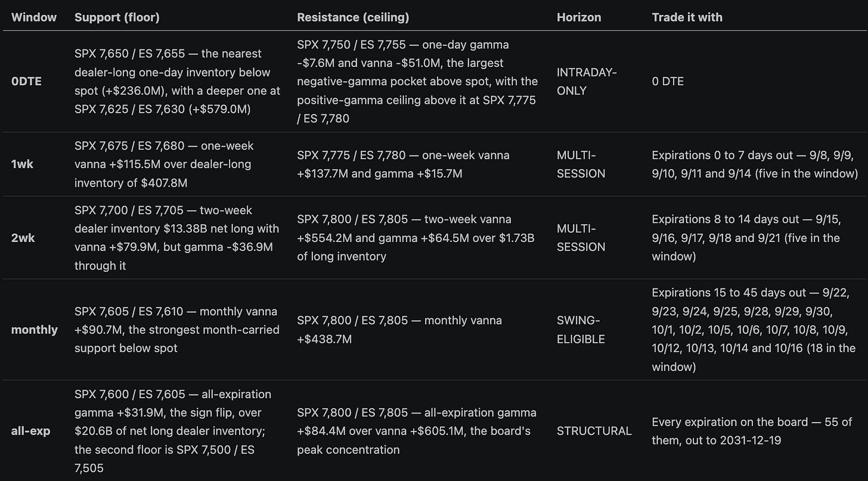Click the 1wk resistance cell SPX 7,775
The height and width of the screenshot is (481, 868).
(x=404, y=164)
